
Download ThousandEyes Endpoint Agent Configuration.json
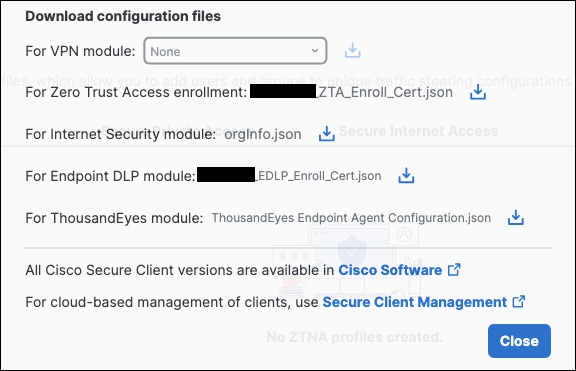point(516,218)
